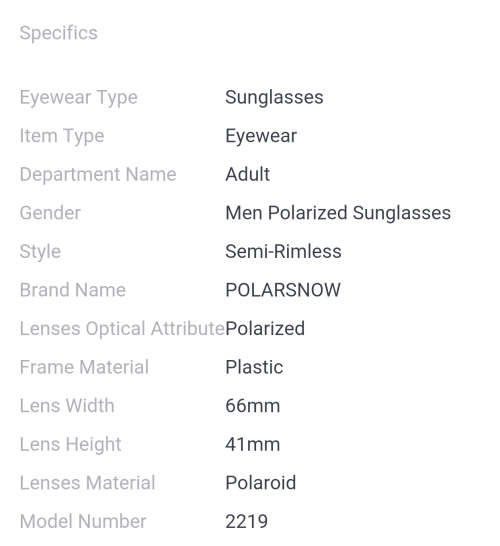Click the 41mm lens height value
Image resolution: width=500 pixels, height=546 pixels.
pos(253,444)
